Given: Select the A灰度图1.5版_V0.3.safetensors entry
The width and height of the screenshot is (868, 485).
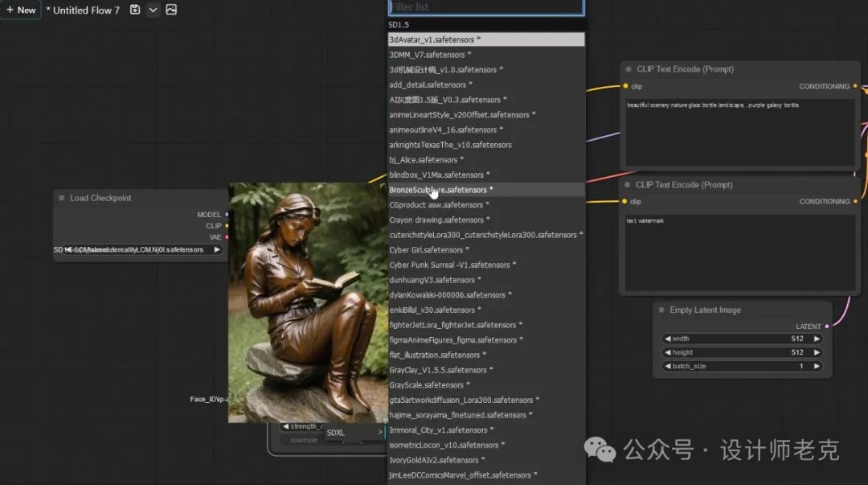Looking at the screenshot, I should [486, 100].
